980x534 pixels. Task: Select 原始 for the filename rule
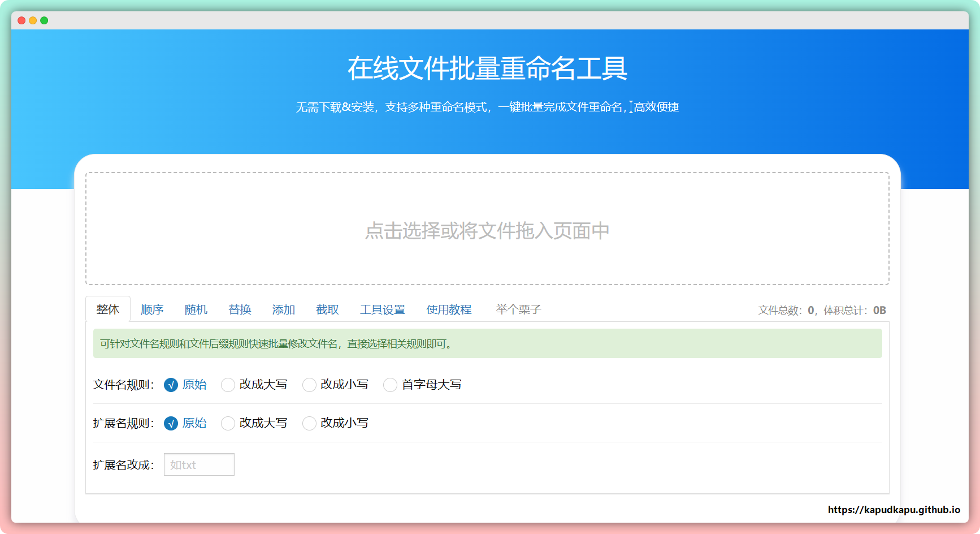[x=171, y=385]
